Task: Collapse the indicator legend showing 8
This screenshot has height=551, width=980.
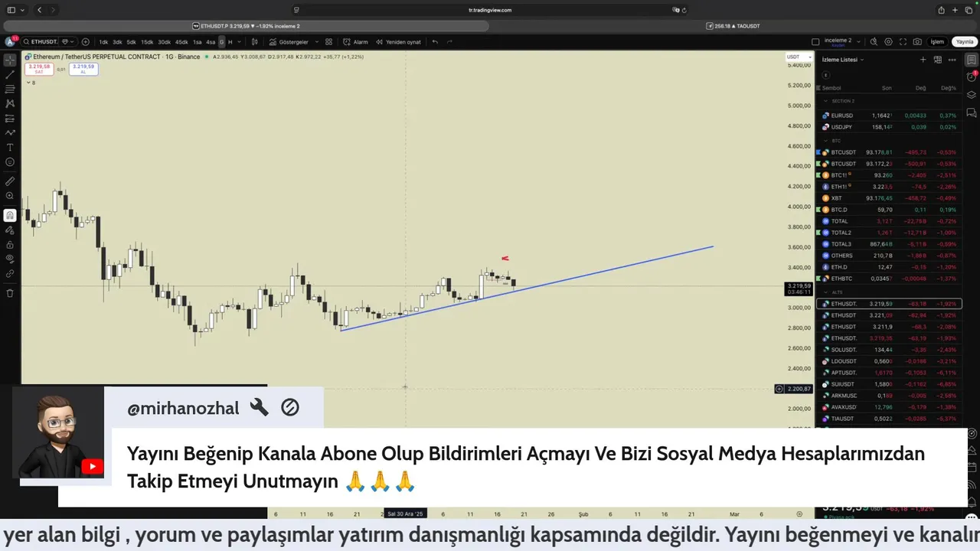Action: [31, 82]
